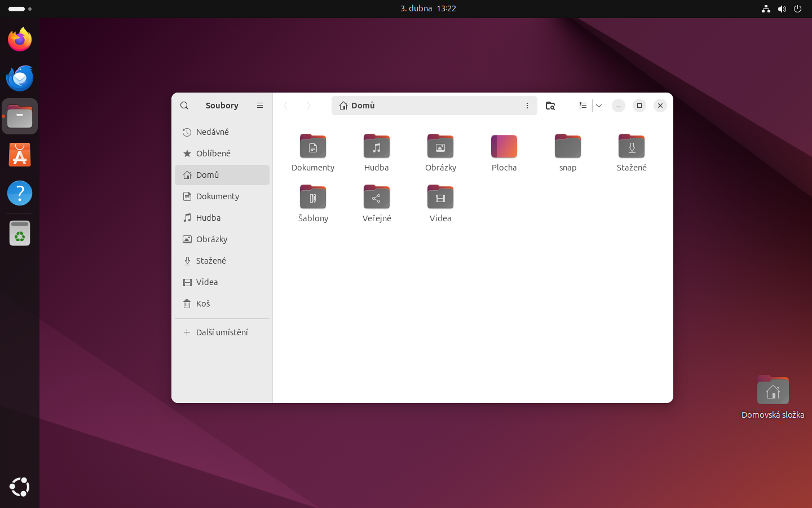This screenshot has height=508, width=812.
Task: Open the Dokumenty folder icon
Action: [313, 147]
